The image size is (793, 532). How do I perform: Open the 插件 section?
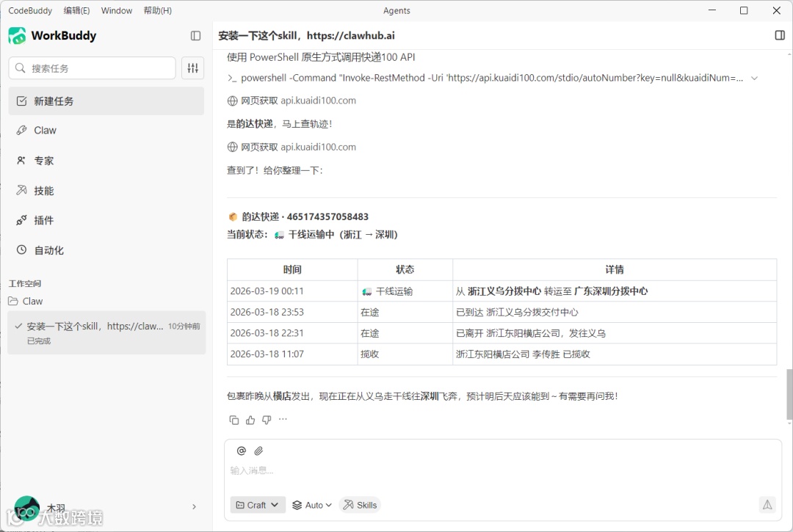[x=106, y=220]
